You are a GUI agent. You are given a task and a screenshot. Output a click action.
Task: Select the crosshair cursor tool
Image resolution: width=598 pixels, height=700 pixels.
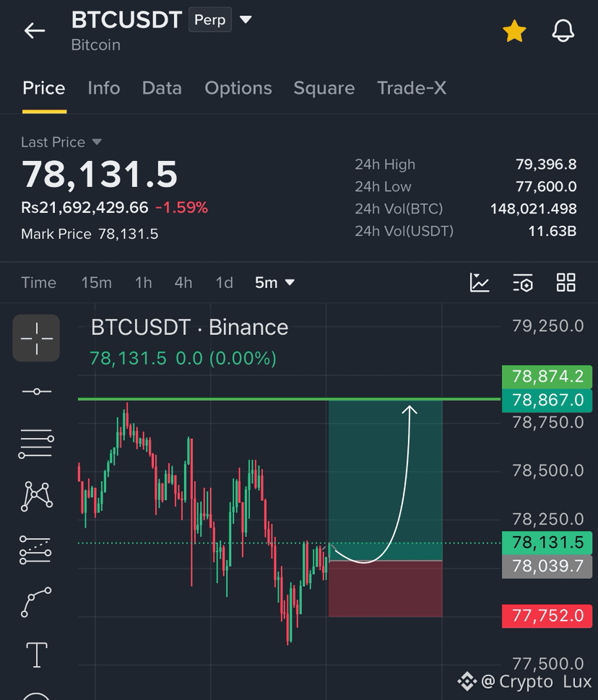(36, 338)
